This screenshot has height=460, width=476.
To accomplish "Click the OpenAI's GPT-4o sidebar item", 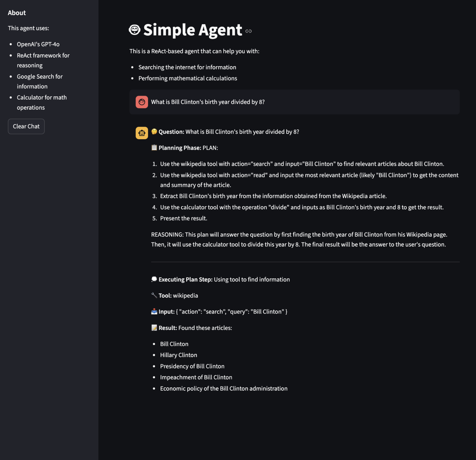I will pyautogui.click(x=38, y=44).
